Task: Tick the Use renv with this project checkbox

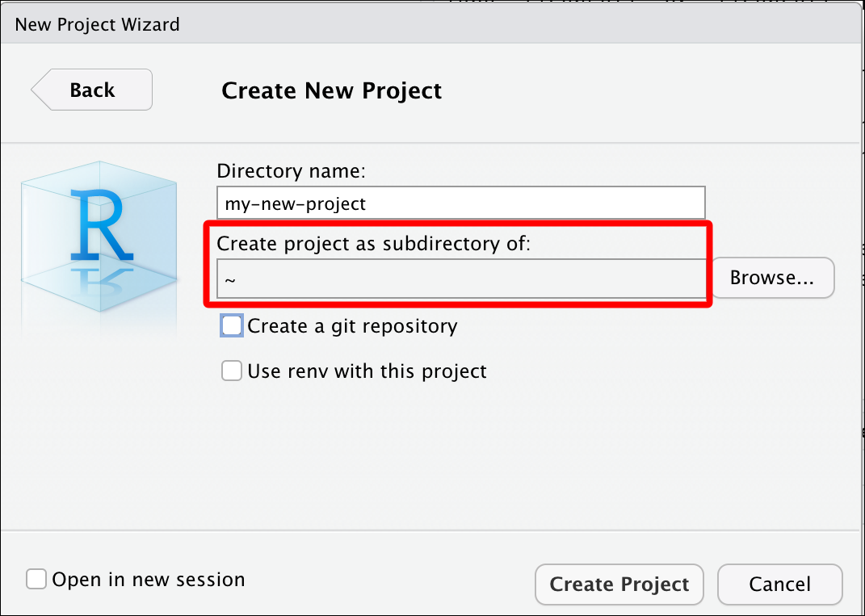Action: coord(231,371)
